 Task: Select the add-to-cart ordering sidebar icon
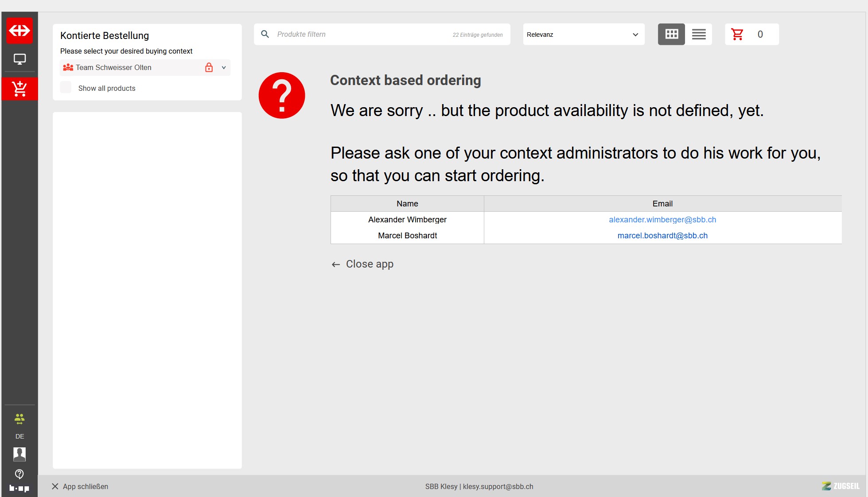(x=19, y=89)
